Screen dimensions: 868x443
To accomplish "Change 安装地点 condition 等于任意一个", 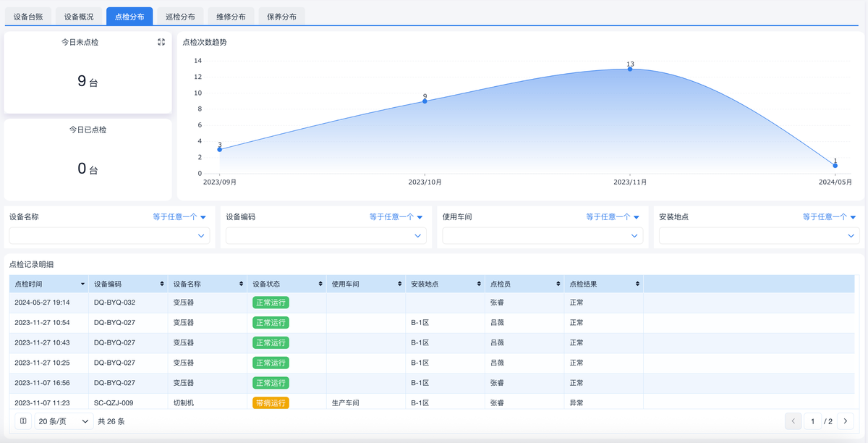I will (829, 216).
